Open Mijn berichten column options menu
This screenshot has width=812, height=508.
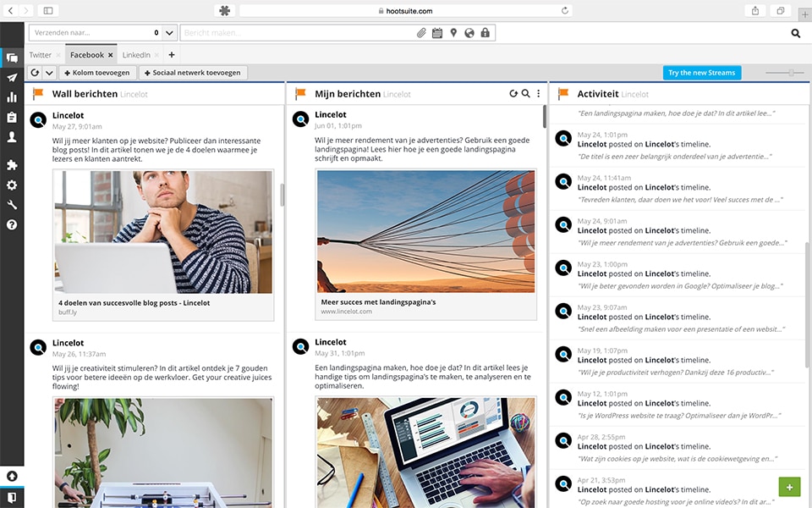(x=539, y=93)
